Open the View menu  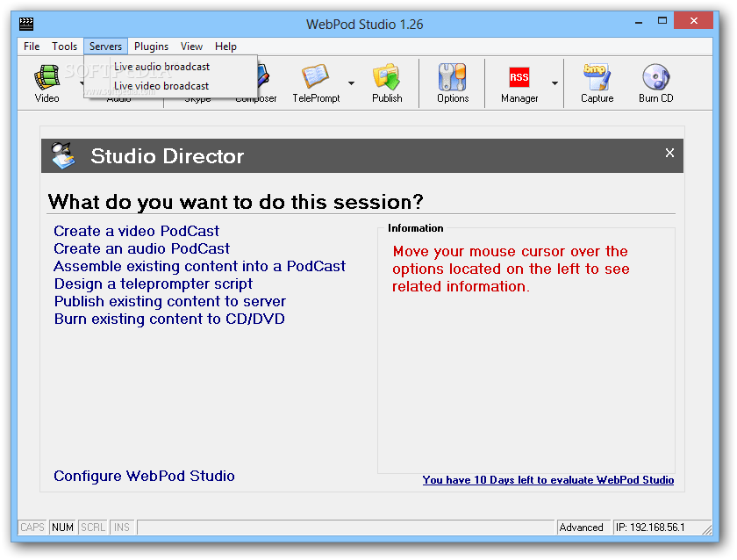pyautogui.click(x=191, y=47)
